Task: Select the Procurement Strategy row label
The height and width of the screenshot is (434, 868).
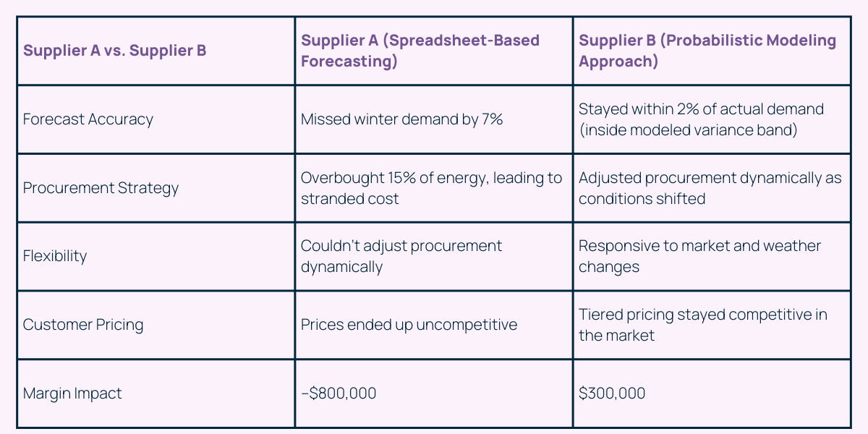Action: click(x=101, y=188)
